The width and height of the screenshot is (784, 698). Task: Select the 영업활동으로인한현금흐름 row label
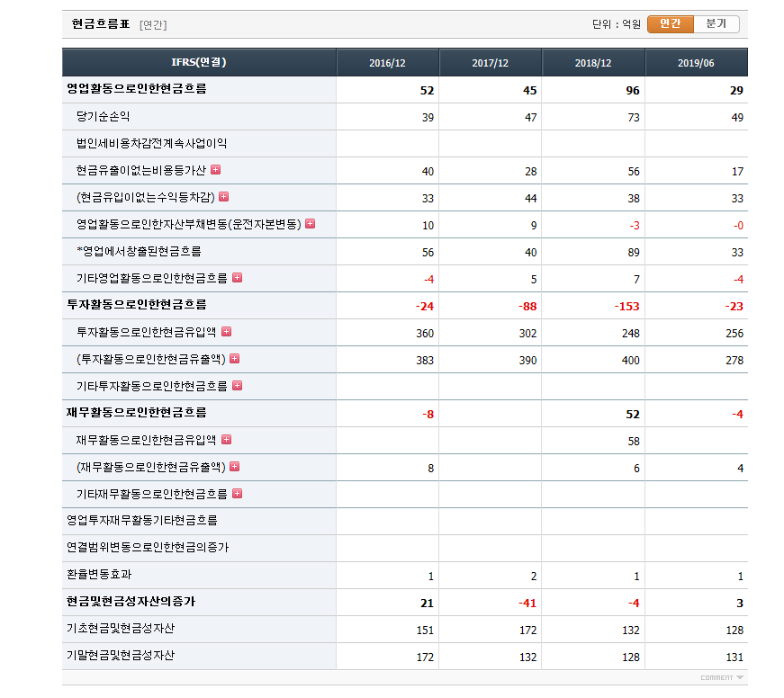(137, 89)
